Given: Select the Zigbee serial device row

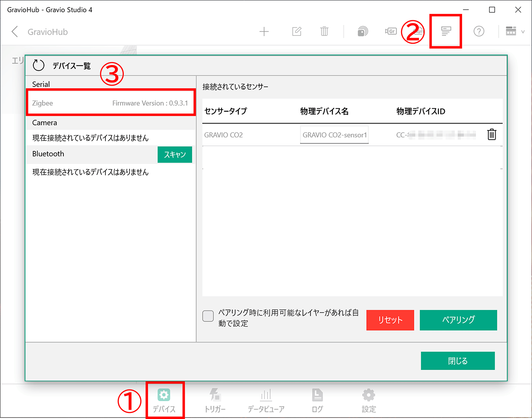Looking at the screenshot, I should click(110, 103).
